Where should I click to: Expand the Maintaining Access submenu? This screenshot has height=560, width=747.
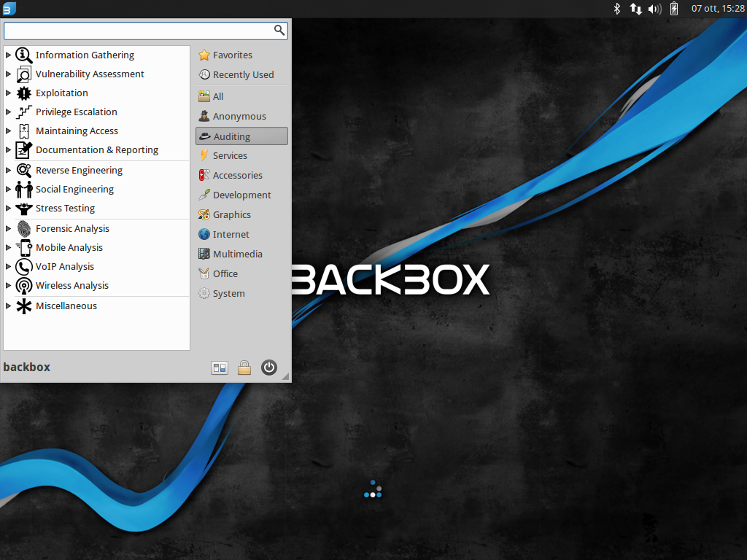pyautogui.click(x=7, y=131)
